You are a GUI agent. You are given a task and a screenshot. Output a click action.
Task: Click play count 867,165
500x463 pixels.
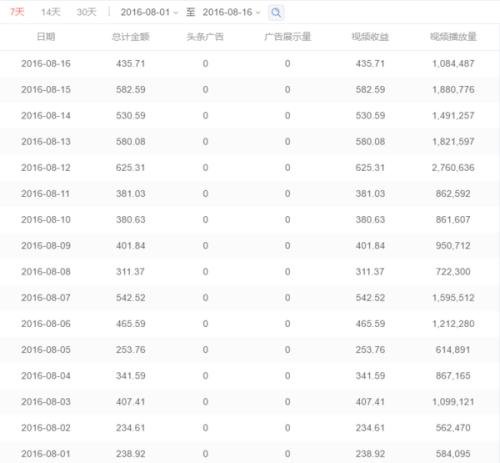[453, 376]
